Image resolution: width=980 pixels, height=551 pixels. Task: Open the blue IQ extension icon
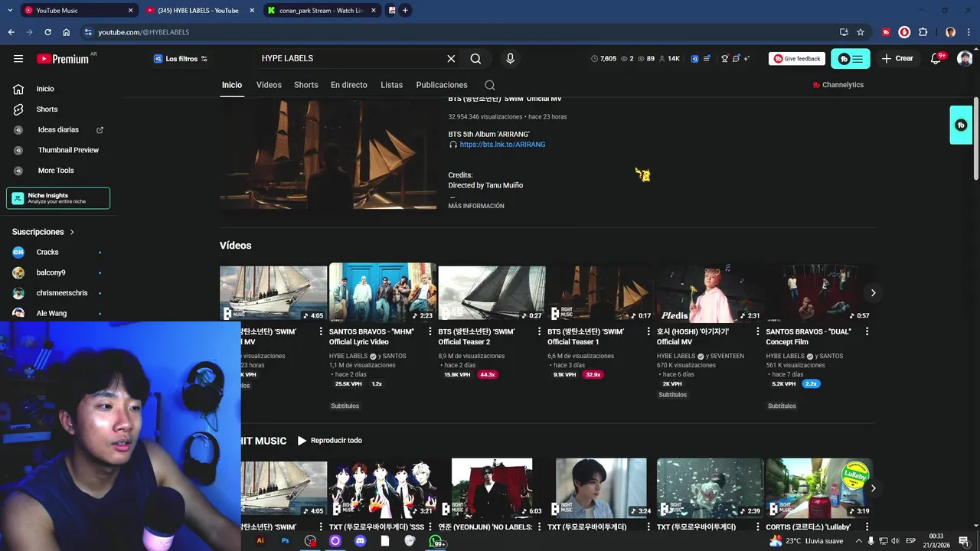click(694, 59)
